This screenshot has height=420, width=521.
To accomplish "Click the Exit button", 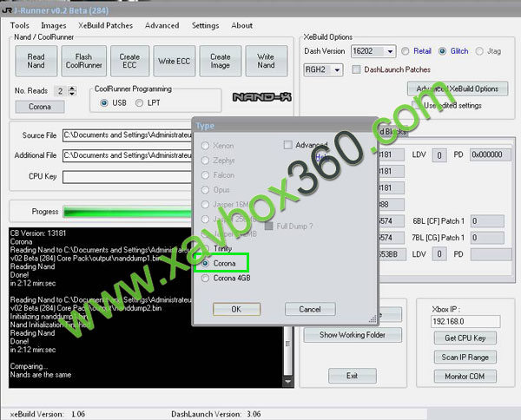I will click(353, 376).
